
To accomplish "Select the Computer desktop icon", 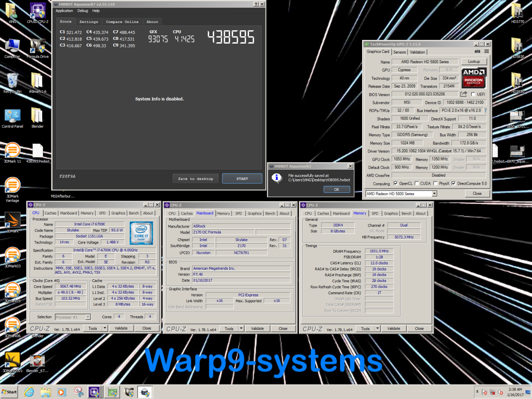I will (12, 48).
